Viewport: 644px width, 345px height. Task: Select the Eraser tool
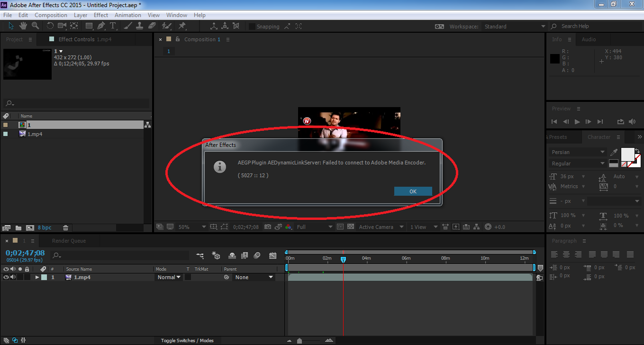pyautogui.click(x=152, y=26)
